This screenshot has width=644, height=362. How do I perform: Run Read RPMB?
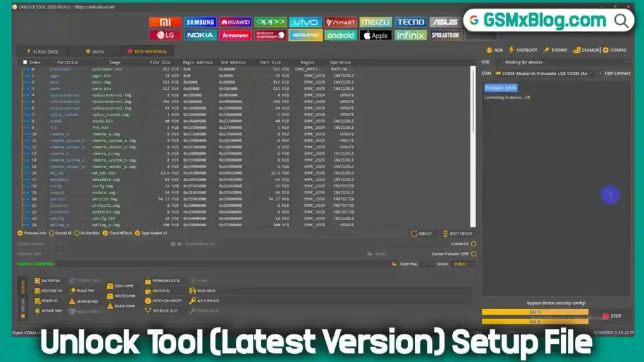click(x=120, y=286)
